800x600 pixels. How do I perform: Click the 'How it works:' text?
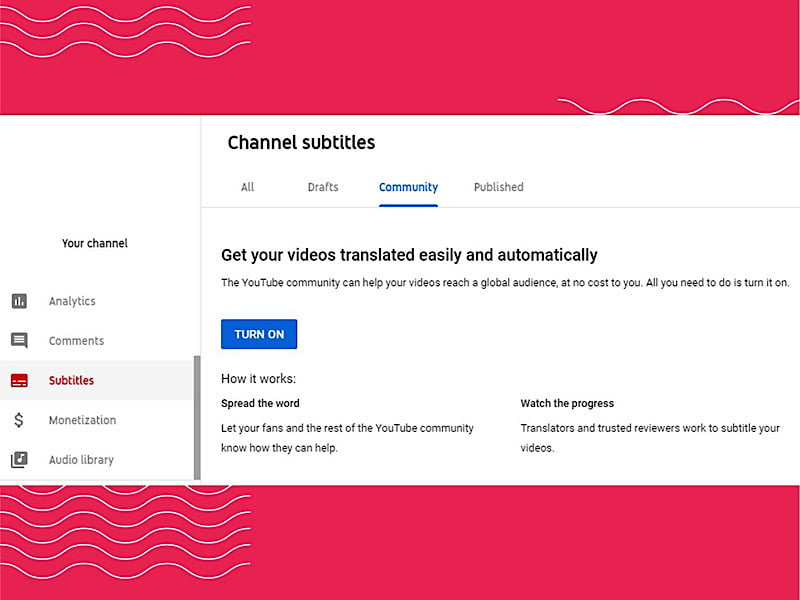click(x=258, y=379)
